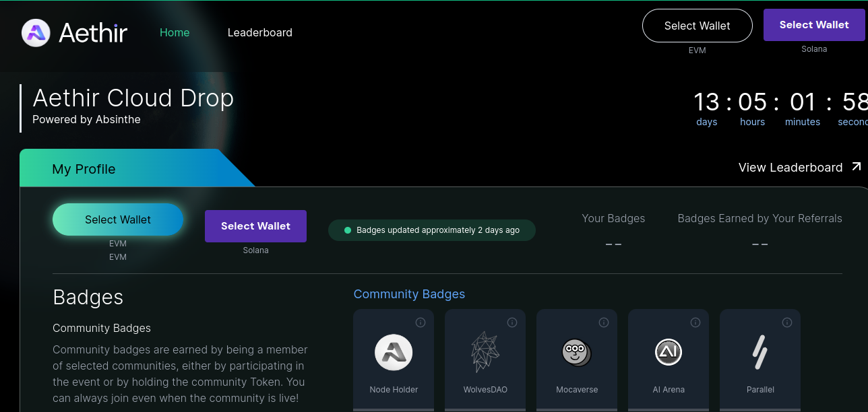Show info for WolvesDAO badge
Screen dimensions: 868x412
(x=512, y=322)
